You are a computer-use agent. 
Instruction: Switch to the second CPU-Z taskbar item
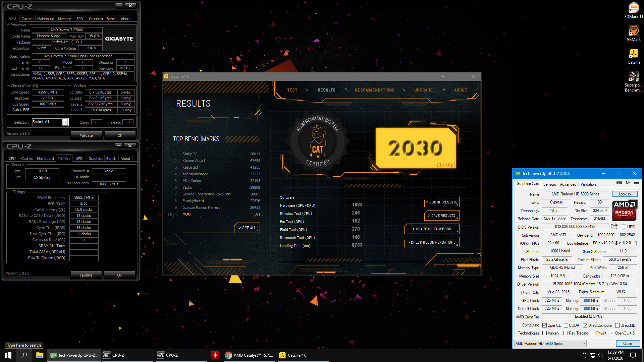coord(181,355)
